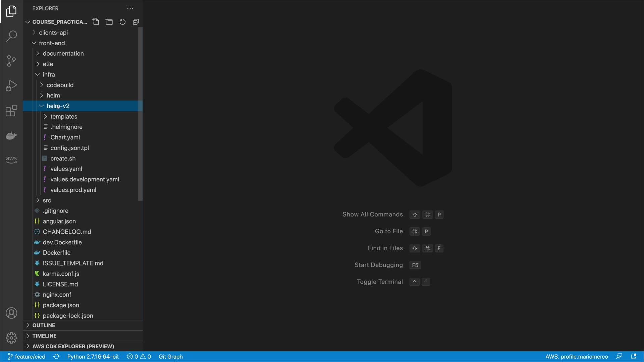Open the Source Control view
644x362 pixels.
tap(11, 61)
